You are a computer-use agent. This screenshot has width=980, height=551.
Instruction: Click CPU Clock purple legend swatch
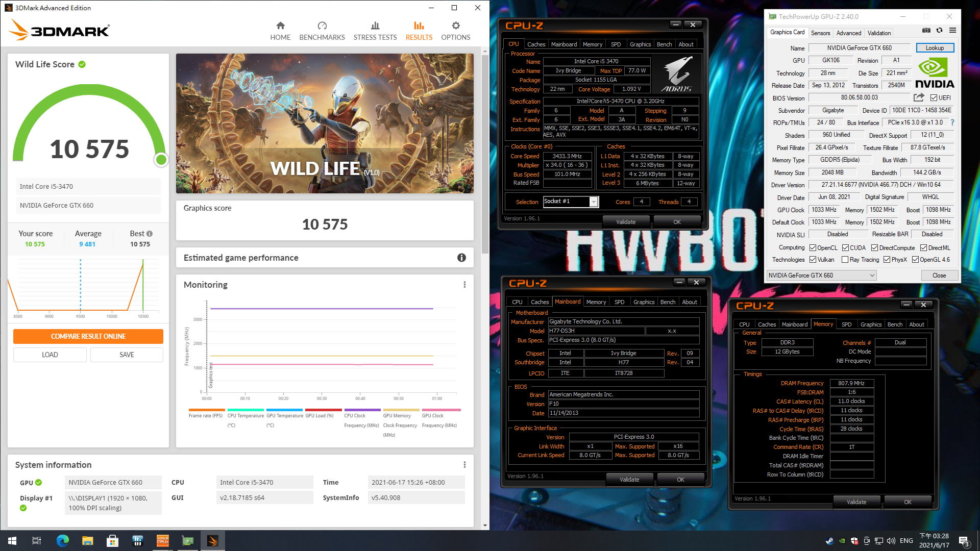362,410
